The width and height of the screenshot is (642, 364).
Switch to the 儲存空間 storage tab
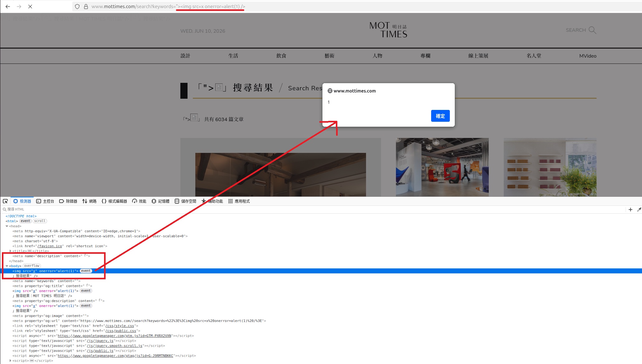coord(185,201)
